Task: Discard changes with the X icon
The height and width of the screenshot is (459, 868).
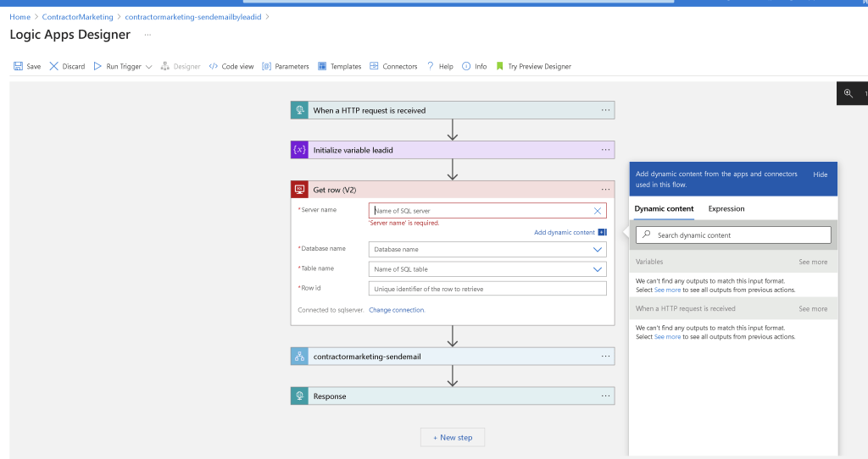Action: coord(53,66)
